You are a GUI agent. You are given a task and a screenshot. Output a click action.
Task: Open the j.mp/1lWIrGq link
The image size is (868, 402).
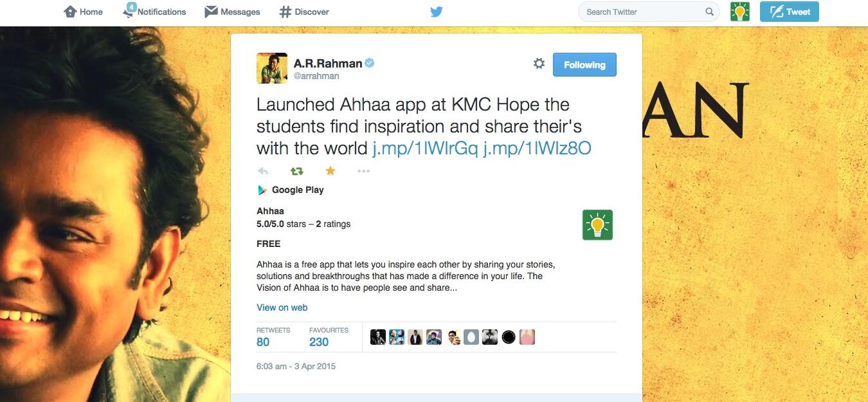tap(425, 149)
